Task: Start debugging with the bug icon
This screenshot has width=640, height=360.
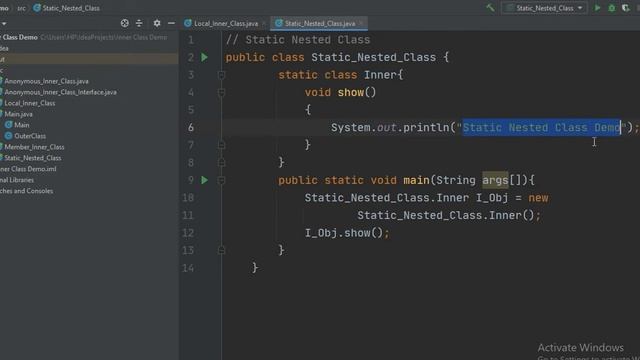Action: [611, 8]
